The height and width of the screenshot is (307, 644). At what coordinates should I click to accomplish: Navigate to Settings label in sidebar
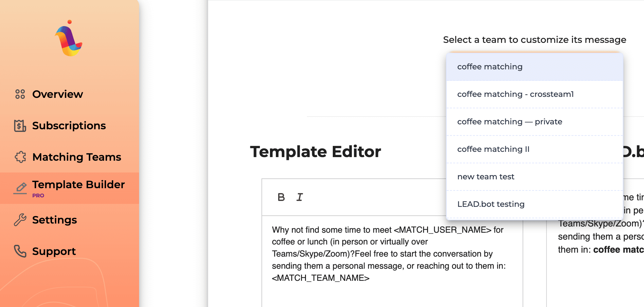coord(54,220)
